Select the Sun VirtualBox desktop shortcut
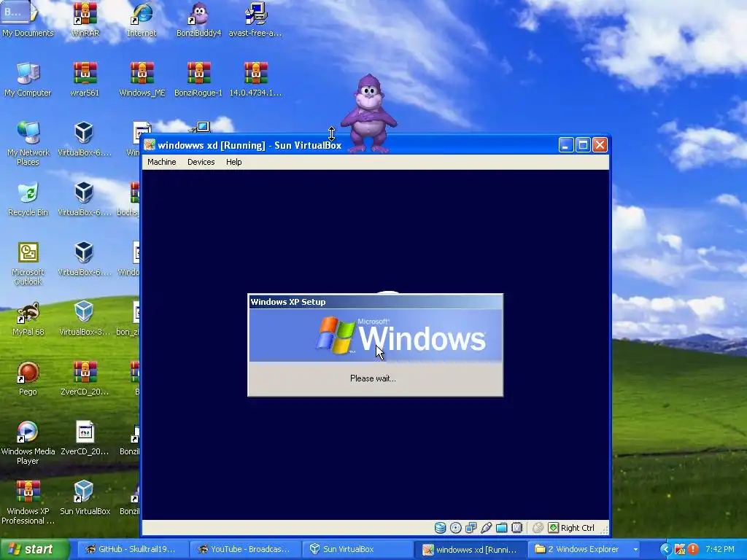Screen dimensions: 747x560 [x=85, y=498]
